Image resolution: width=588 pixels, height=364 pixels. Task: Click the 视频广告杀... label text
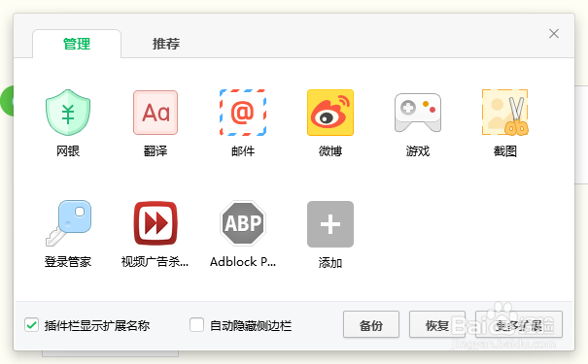coord(155,262)
